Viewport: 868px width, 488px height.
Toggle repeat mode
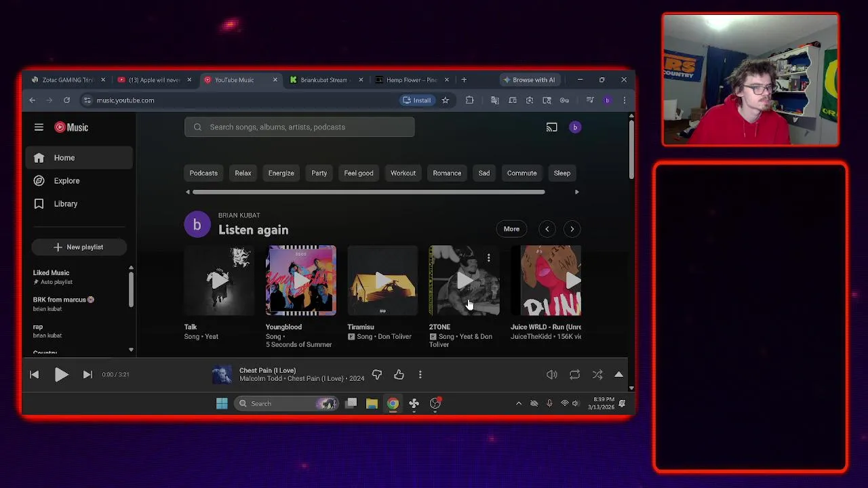point(574,374)
